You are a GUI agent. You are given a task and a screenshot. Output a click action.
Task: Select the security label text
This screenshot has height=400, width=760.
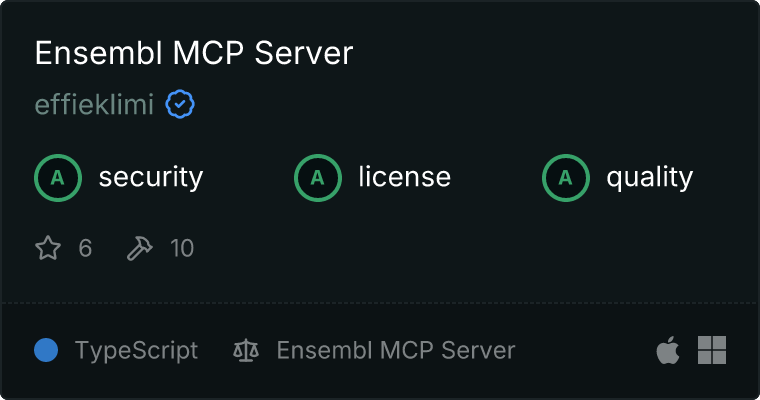click(151, 177)
